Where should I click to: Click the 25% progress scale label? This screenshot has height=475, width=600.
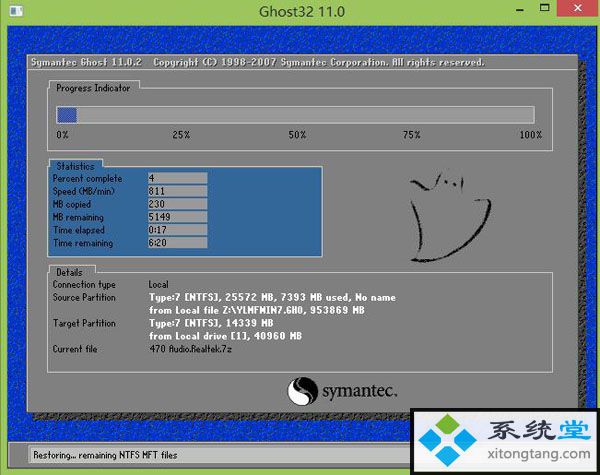pyautogui.click(x=181, y=135)
